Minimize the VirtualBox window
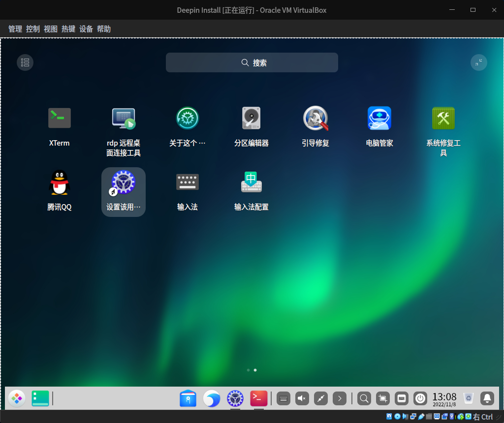This screenshot has width=504, height=423. point(452,10)
